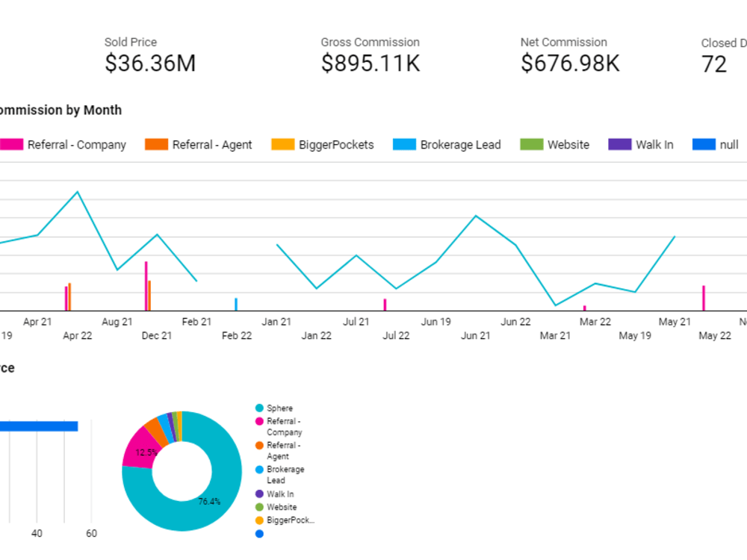This screenshot has width=747, height=560.
Task: Click the Closed Deals value 72
Action: coord(715,64)
